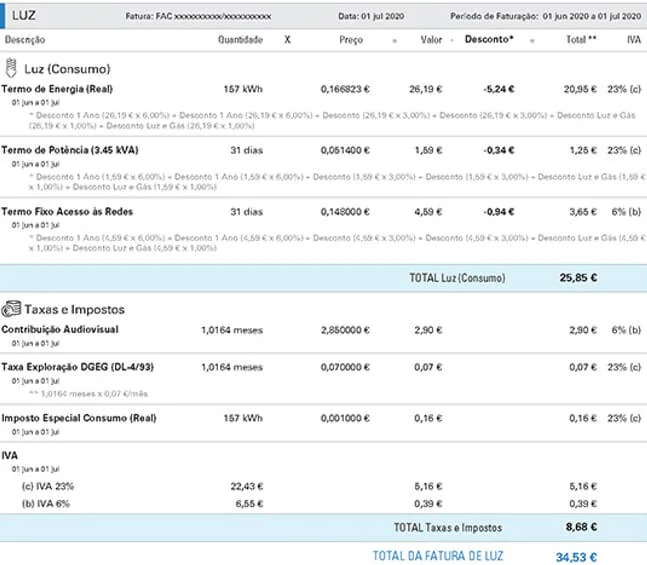Viewport: 647px width, 565px height.
Task: Click the Termo de Potência (3.45 kVA) title
Action: [70, 150]
